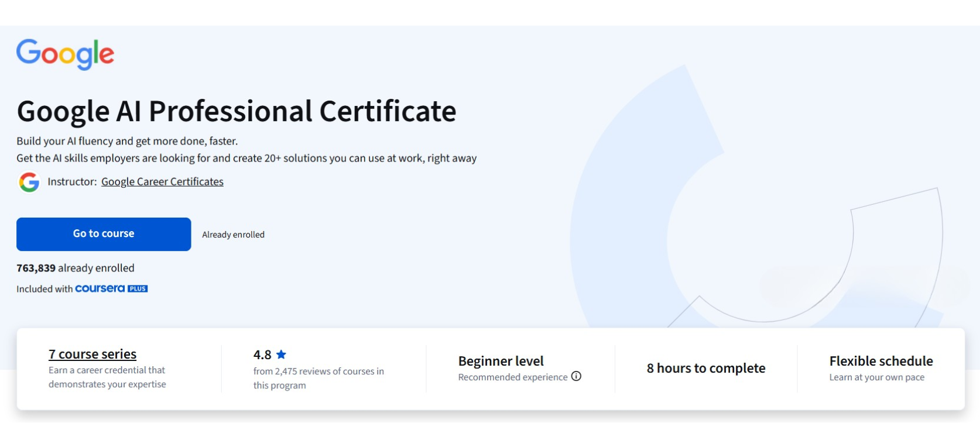980x437 pixels.
Task: Open the Google Career Certificates instructor link
Action: point(162,182)
